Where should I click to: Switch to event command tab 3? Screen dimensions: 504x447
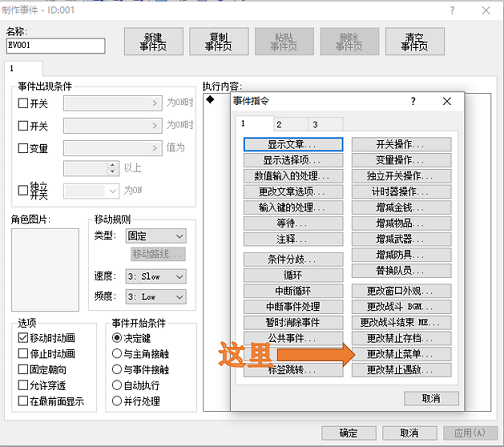click(x=326, y=125)
